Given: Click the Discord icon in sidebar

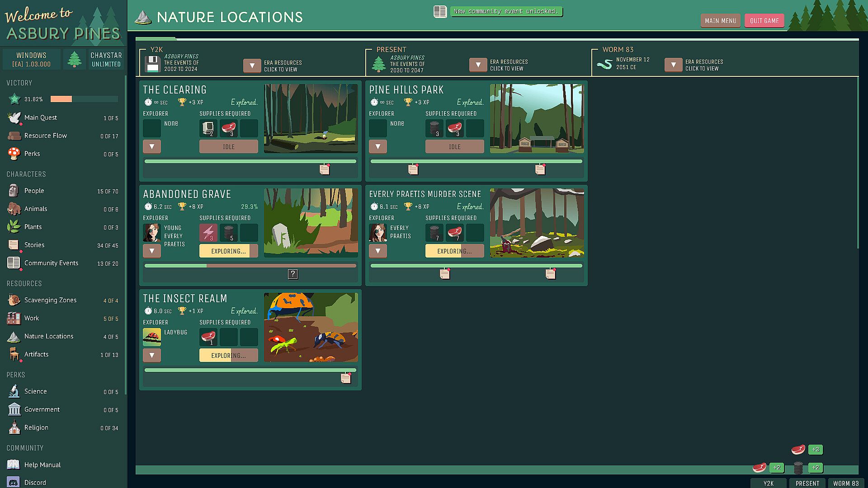Looking at the screenshot, I should [13, 482].
